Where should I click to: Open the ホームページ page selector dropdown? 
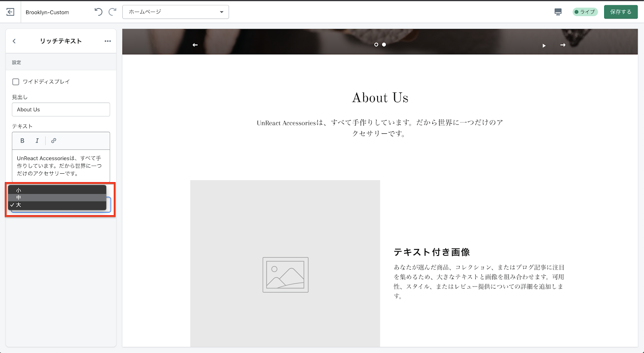point(175,12)
